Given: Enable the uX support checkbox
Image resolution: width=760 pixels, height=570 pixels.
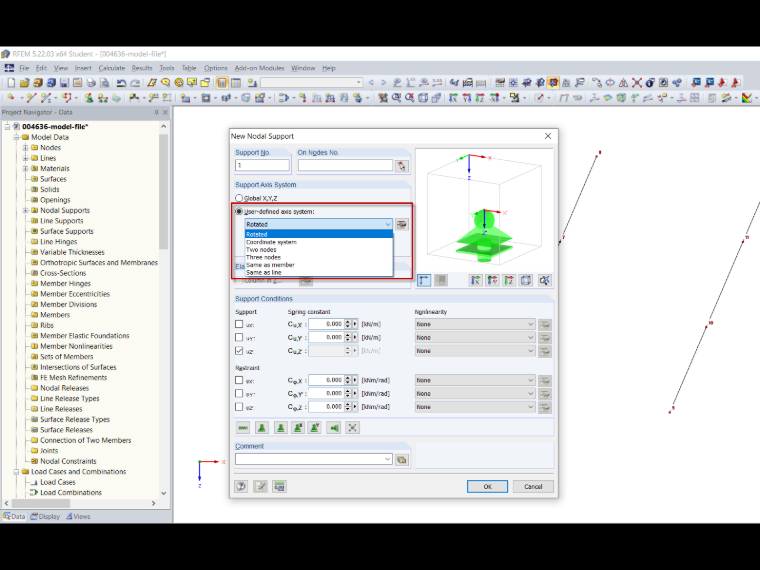Looking at the screenshot, I should [x=239, y=324].
